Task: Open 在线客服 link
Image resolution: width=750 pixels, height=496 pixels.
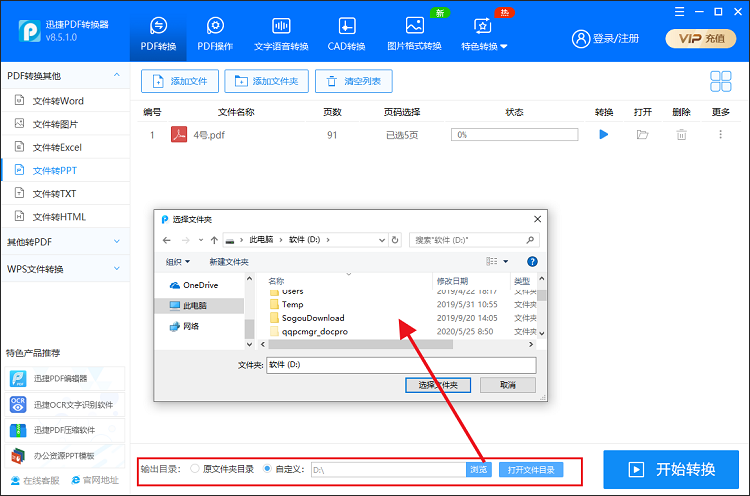Action: click(35, 480)
